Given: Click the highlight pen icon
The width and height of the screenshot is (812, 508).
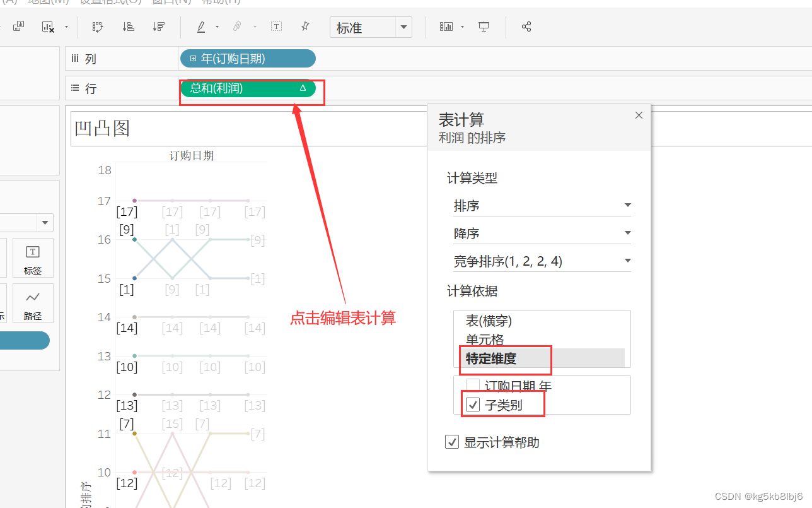Looking at the screenshot, I should tap(201, 27).
